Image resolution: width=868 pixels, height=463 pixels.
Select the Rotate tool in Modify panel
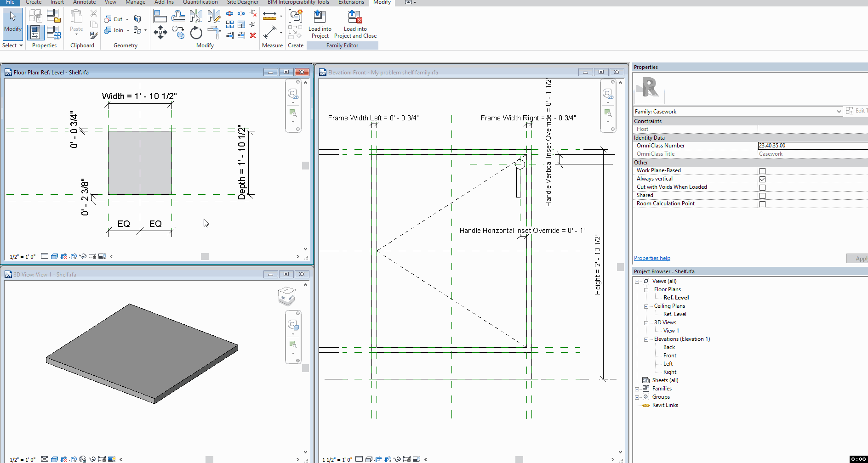[196, 33]
